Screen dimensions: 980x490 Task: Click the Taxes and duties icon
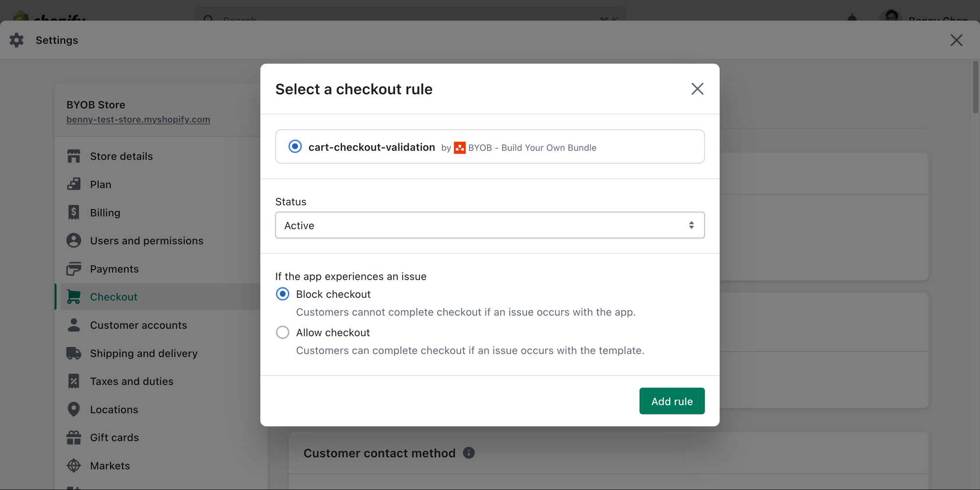(x=73, y=381)
